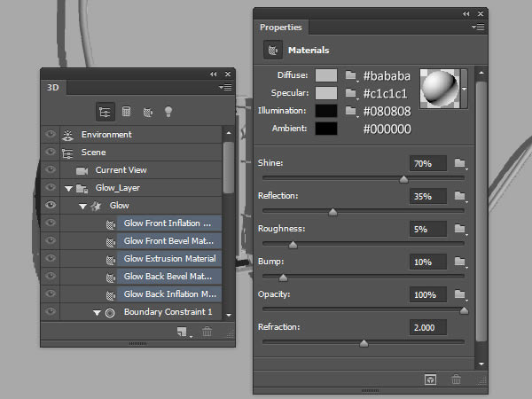Click the Environment row icon
Screen dimensions: 532x399
68,135
